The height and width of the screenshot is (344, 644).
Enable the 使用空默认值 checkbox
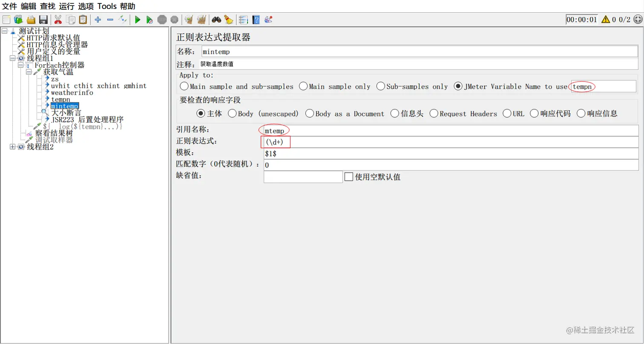click(x=348, y=176)
